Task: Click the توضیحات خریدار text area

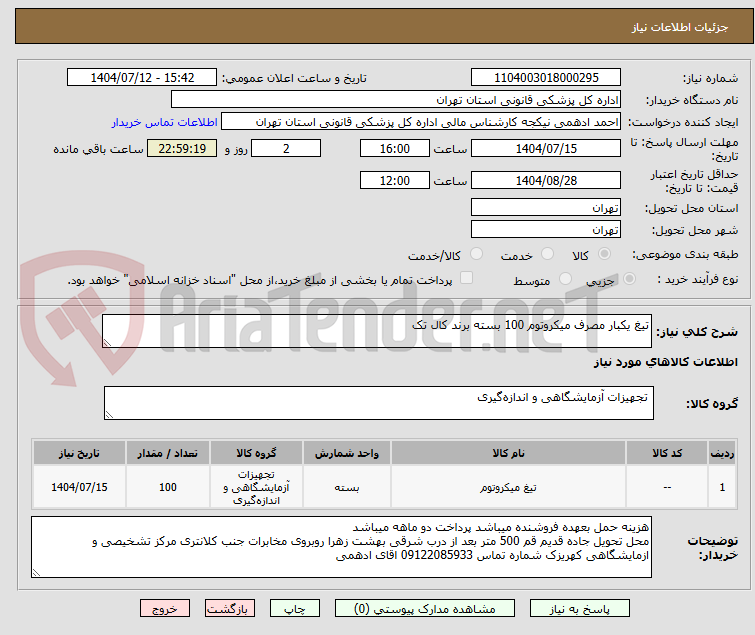Action: point(341,547)
